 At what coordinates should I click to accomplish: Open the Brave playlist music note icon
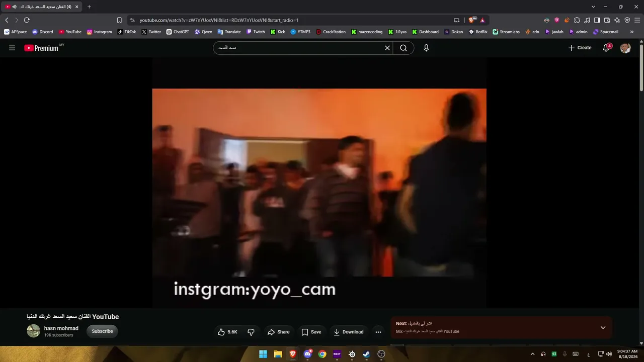pos(587,20)
